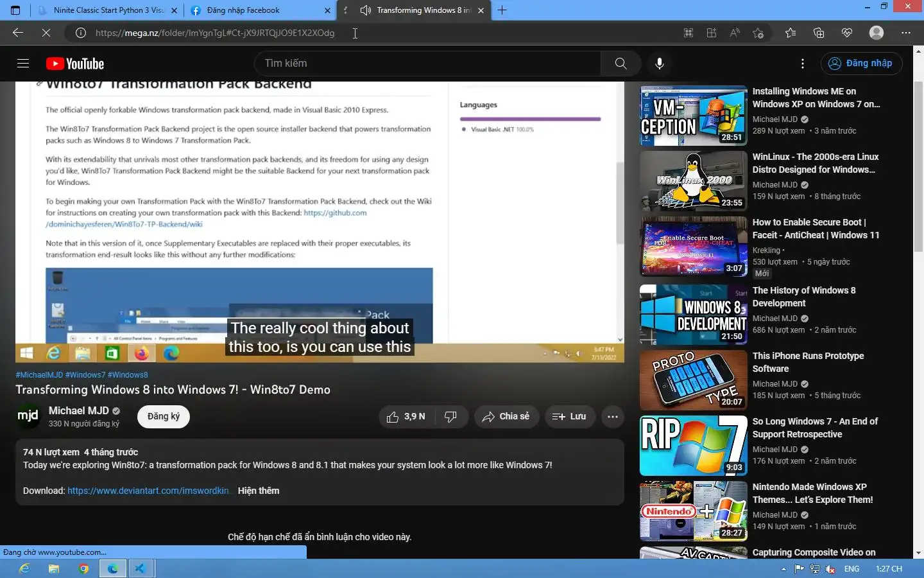924x578 pixels.
Task: Launch Internet Explorer from taskbar
Action: click(x=24, y=568)
